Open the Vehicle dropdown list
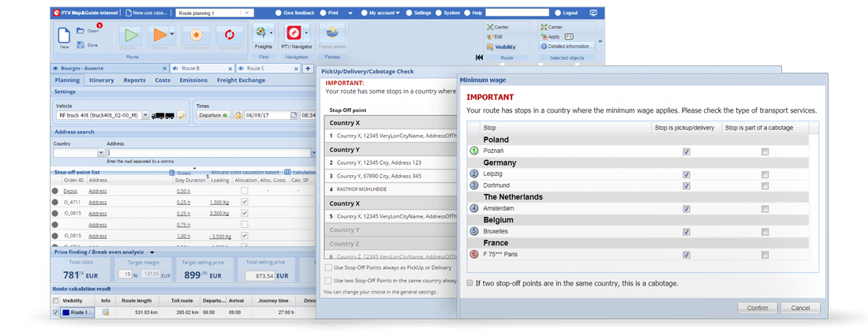868x332 pixels. coord(144,115)
